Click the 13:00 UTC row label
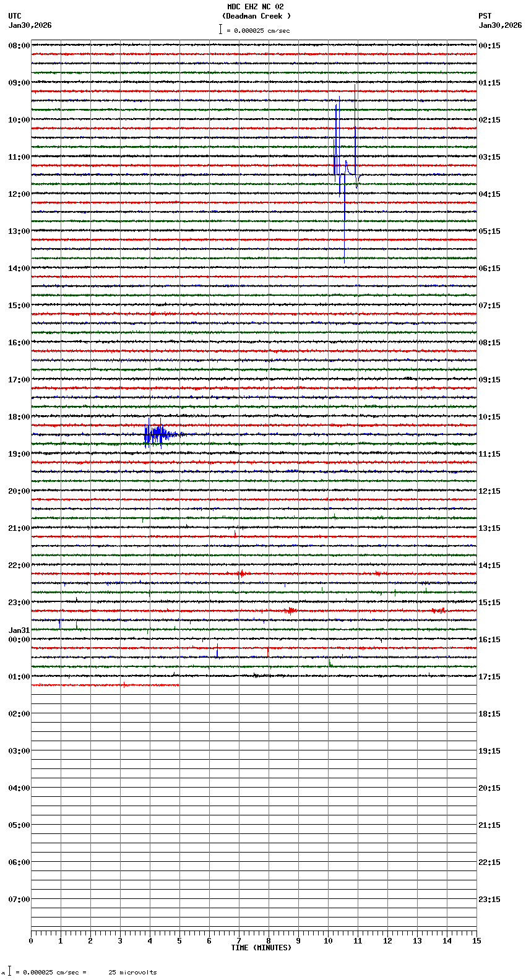The image size is (526, 980). [x=19, y=231]
